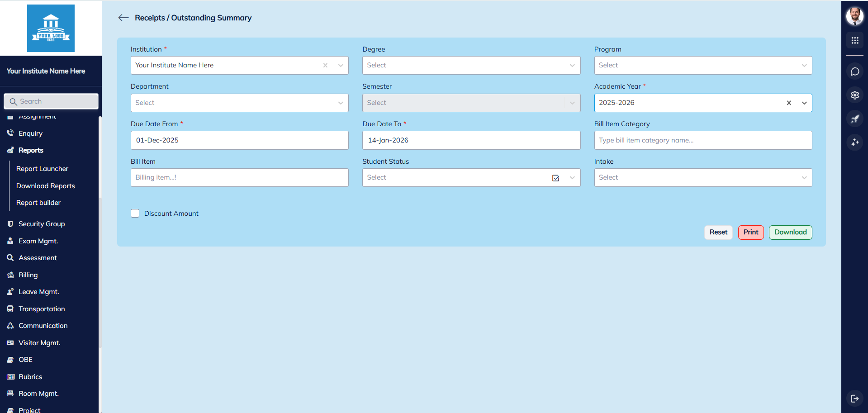Select Download Reports menu item

click(x=45, y=185)
